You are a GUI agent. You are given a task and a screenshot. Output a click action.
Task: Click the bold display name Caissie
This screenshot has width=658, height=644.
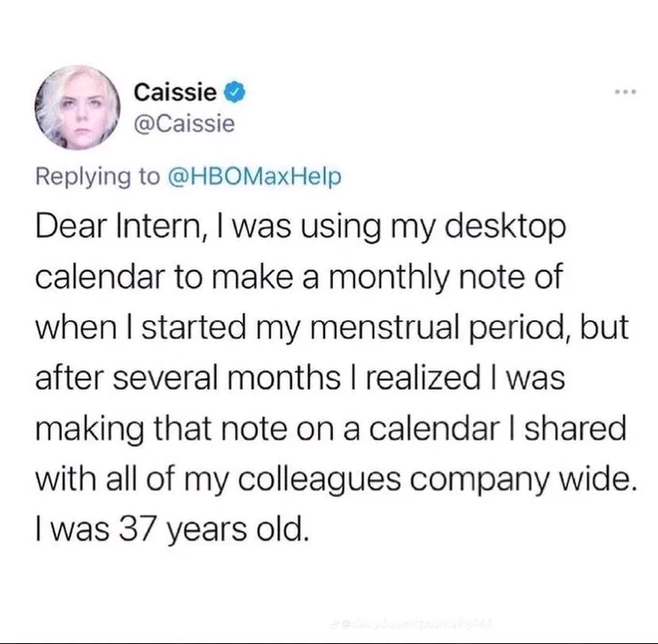click(x=175, y=92)
